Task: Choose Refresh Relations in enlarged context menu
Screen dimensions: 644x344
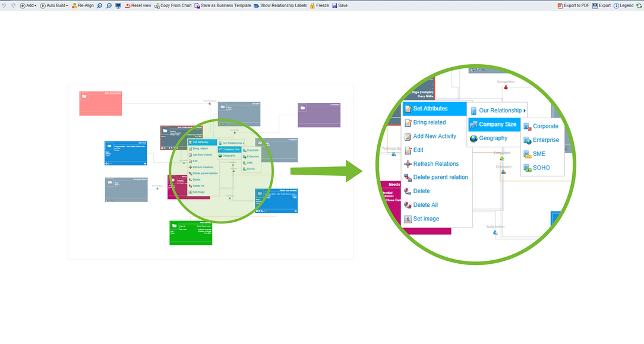Action: click(435, 164)
